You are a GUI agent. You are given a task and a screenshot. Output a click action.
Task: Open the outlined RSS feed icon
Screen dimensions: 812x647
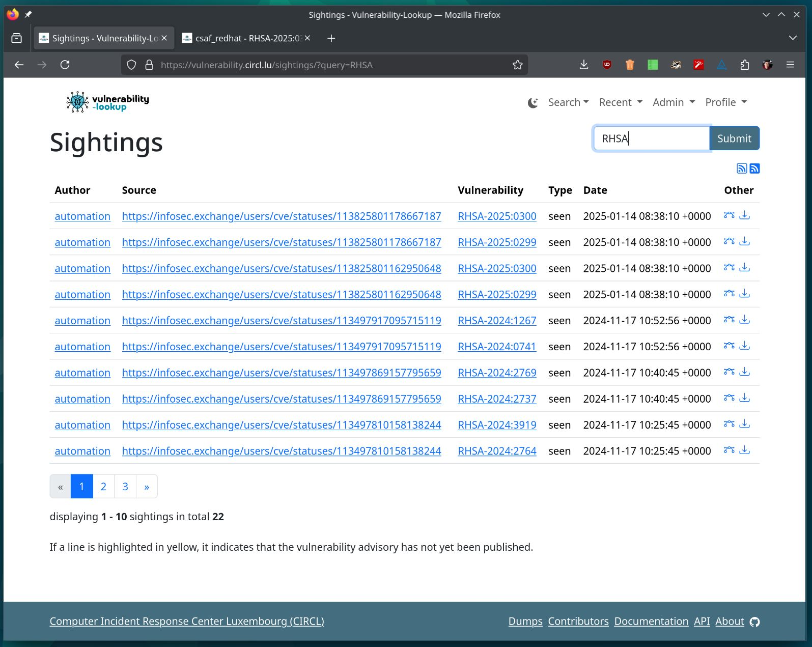[x=742, y=168]
